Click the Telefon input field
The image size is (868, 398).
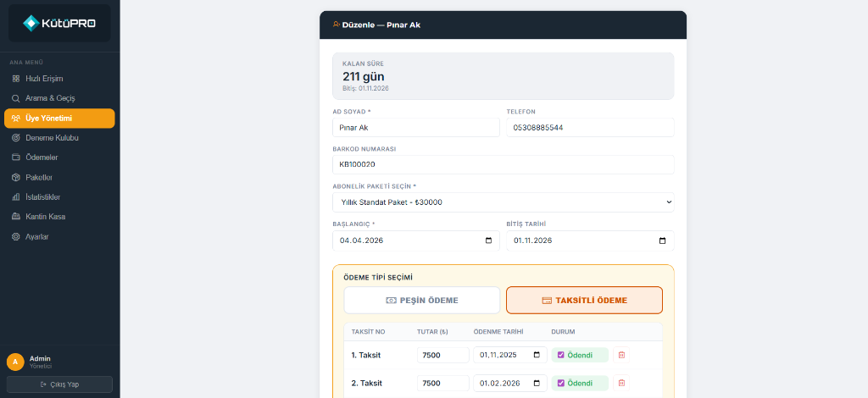(590, 128)
